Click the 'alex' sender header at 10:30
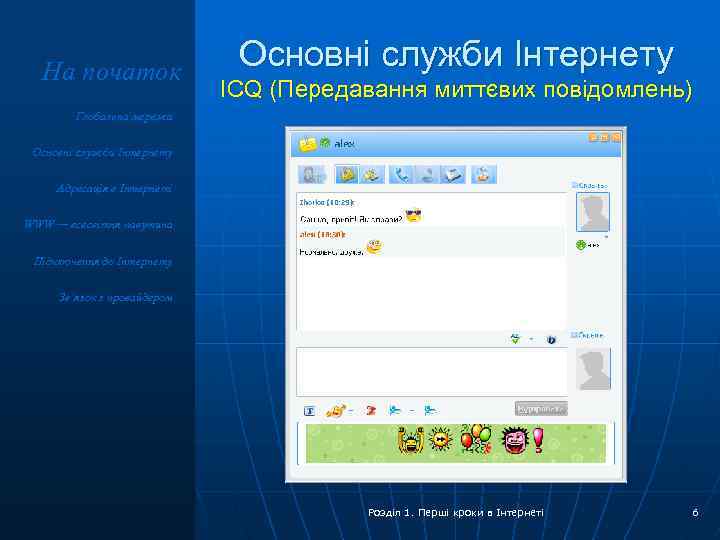The width and height of the screenshot is (720, 540). [322, 235]
